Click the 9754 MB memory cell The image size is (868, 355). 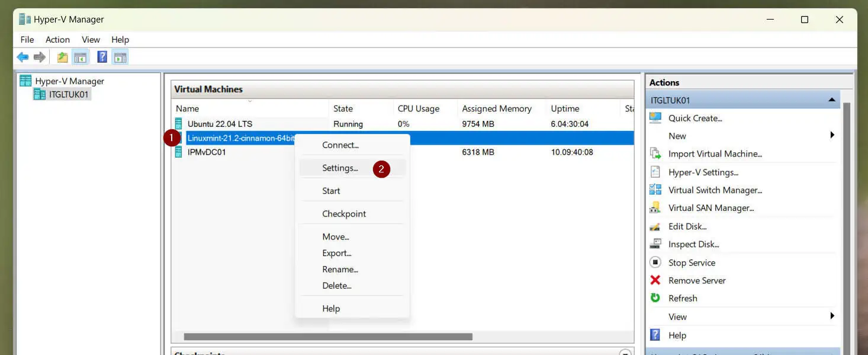point(478,124)
